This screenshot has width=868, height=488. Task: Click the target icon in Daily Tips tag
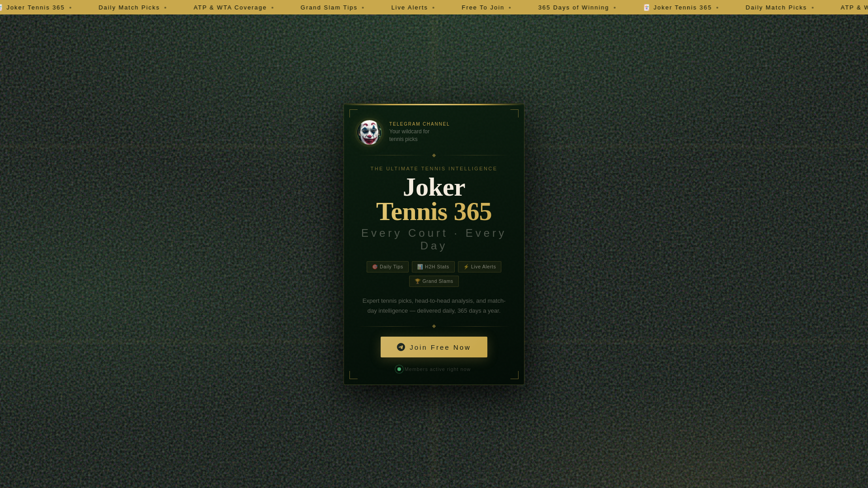[375, 267]
